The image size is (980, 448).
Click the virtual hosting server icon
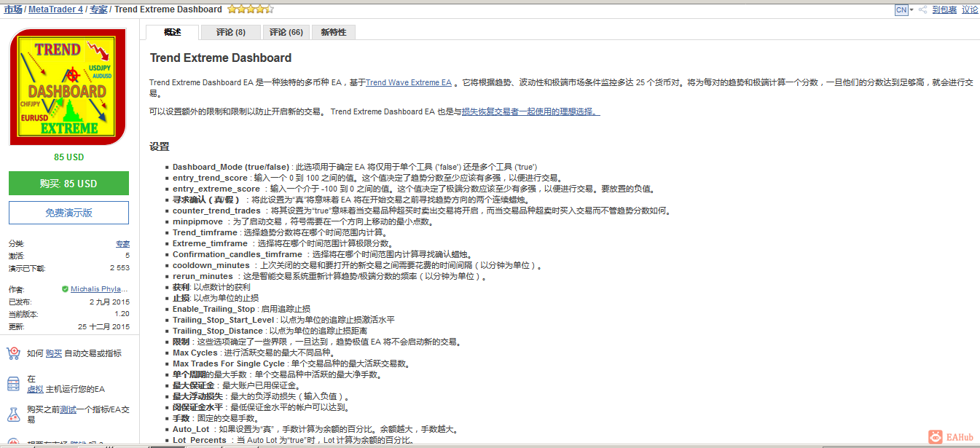(13, 384)
